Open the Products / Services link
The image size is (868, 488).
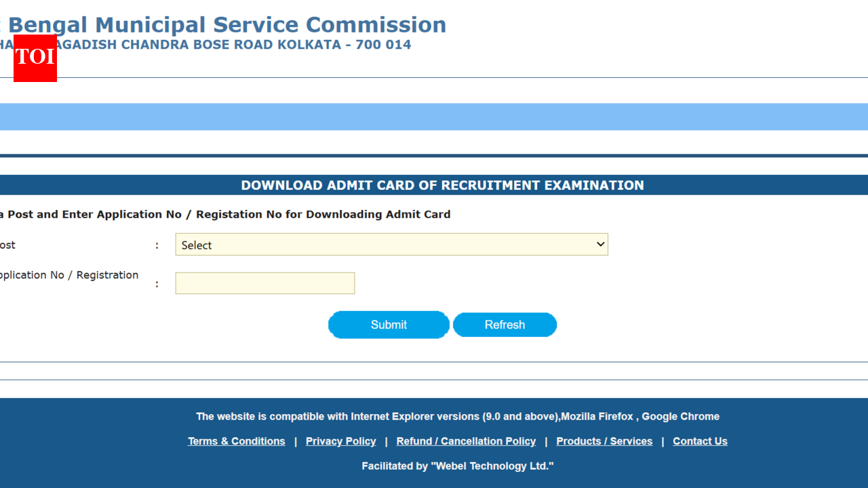pos(604,441)
